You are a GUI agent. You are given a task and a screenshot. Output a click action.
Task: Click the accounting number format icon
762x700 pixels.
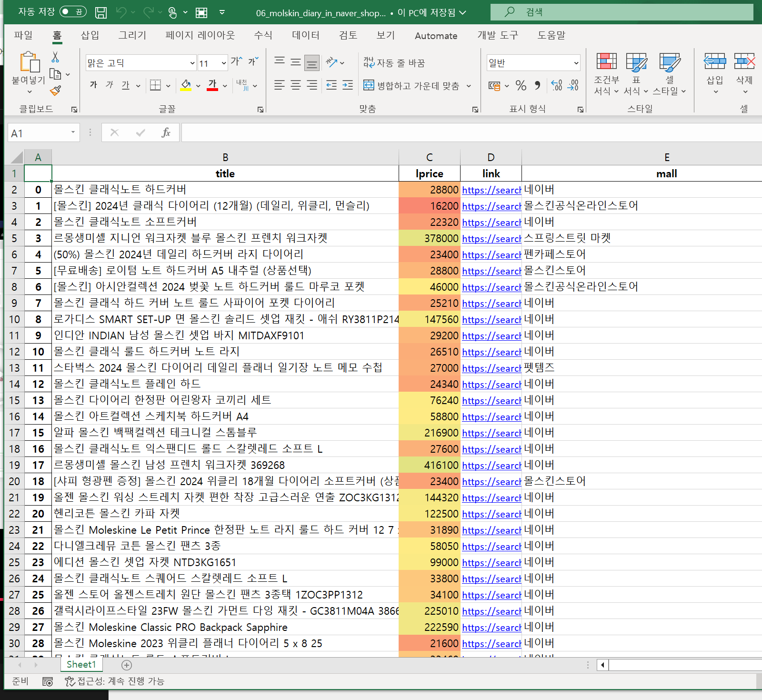pos(494,86)
